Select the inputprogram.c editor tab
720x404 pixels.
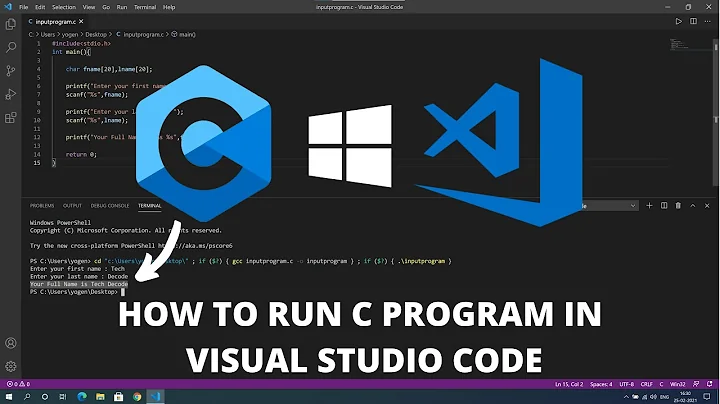click(x=55, y=22)
